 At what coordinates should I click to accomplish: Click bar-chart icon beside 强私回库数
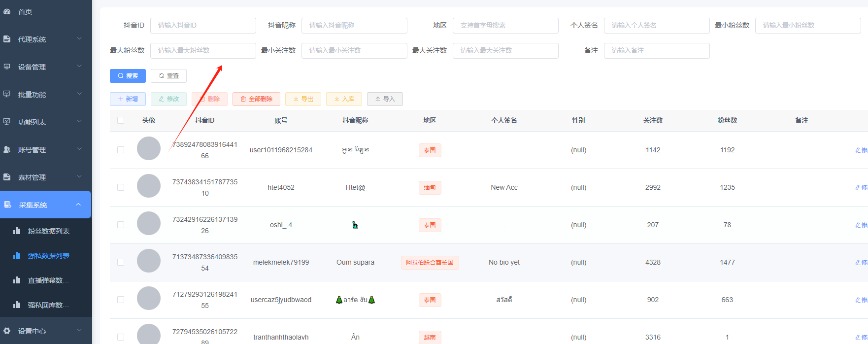(17, 305)
